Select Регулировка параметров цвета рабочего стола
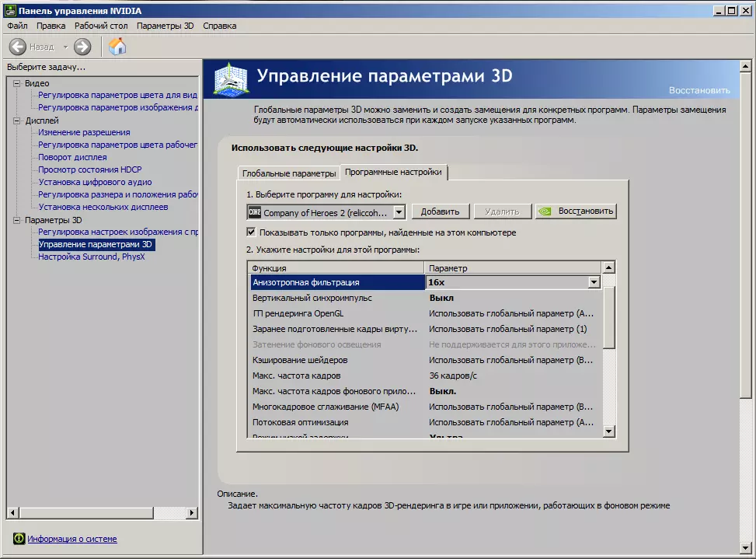Screen dimensions: 756x559 tap(117, 145)
